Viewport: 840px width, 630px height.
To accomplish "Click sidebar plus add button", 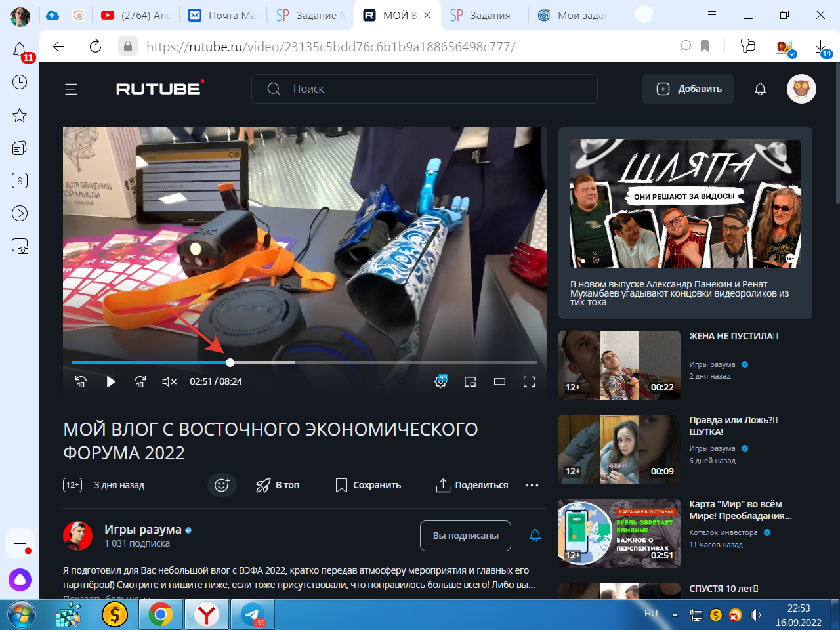I will coord(20,544).
